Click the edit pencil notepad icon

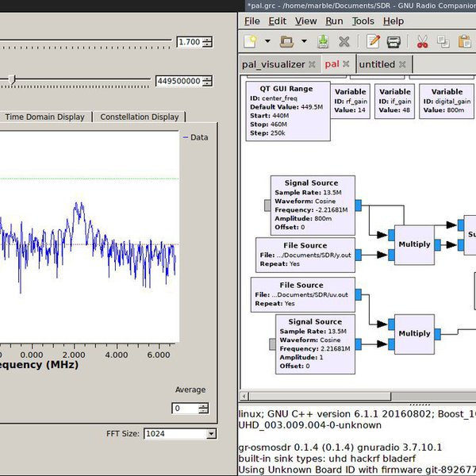click(x=371, y=41)
